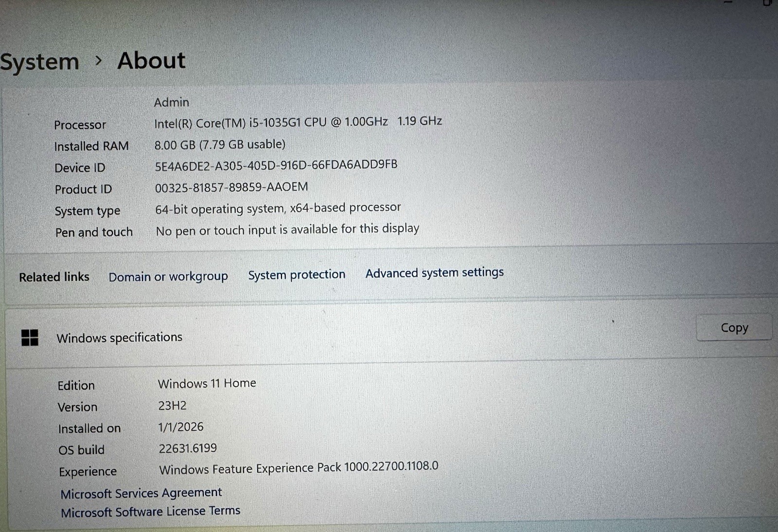
Task: Select the device name Admin
Action: [172, 102]
